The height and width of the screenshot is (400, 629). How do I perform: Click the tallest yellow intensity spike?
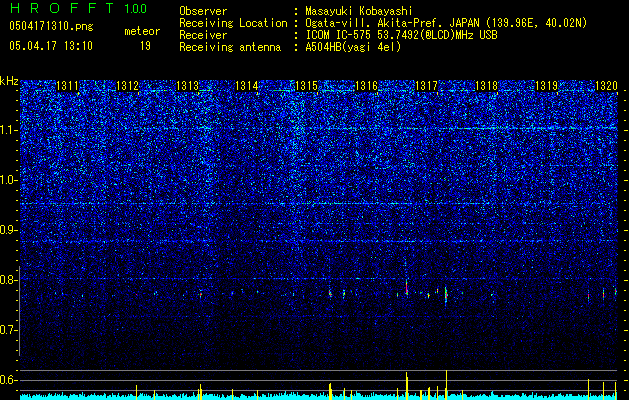(x=446, y=385)
